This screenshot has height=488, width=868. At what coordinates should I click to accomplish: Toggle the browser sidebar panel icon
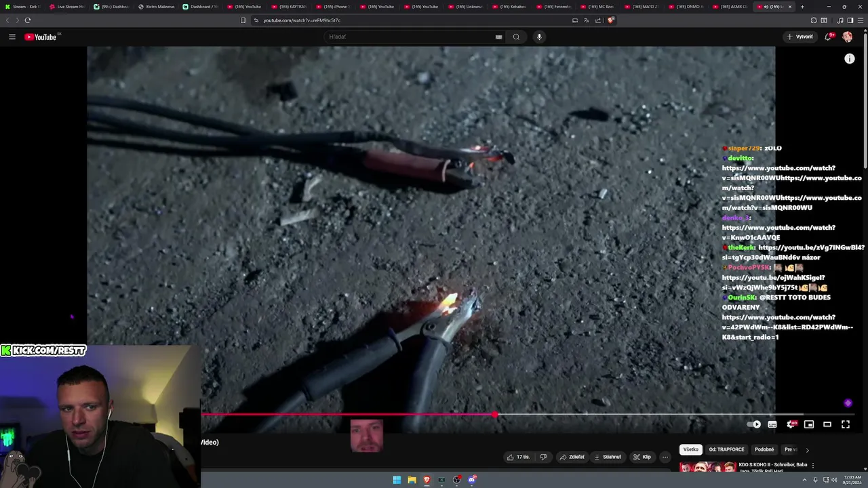tap(850, 20)
